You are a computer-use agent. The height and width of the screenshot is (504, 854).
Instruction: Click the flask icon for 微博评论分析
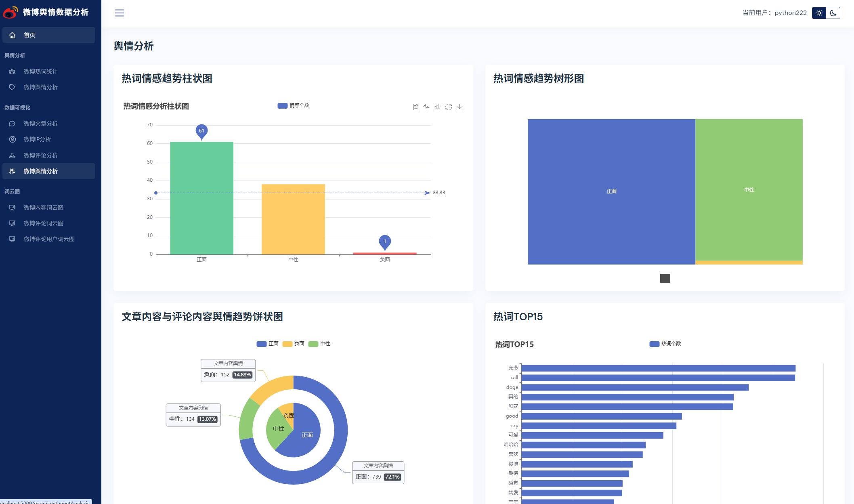point(12,155)
